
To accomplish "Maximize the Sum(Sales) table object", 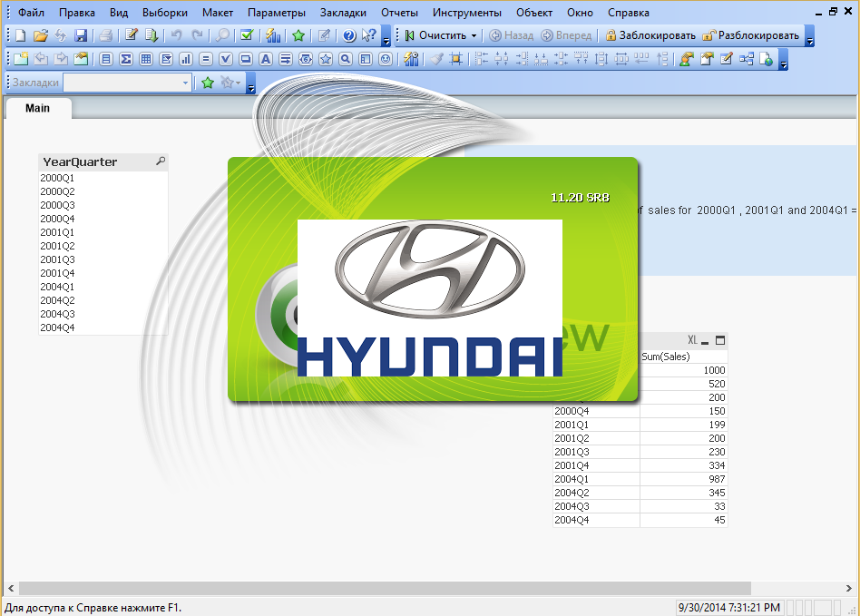I will click(x=720, y=340).
